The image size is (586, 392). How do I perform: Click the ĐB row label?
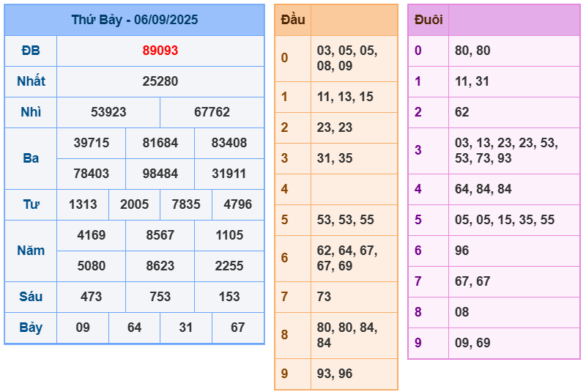click(x=31, y=51)
